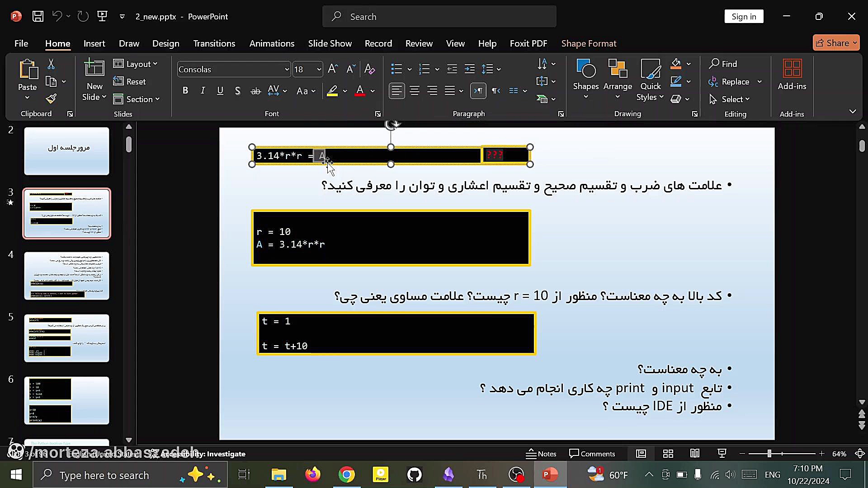
Task: Click the red Font Color swatch
Action: click(360, 91)
